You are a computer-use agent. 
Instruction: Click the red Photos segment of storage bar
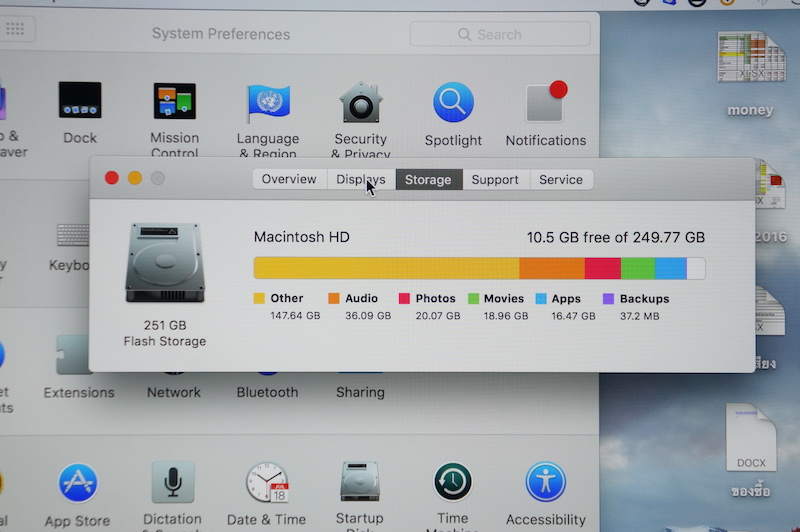pyautogui.click(x=603, y=268)
